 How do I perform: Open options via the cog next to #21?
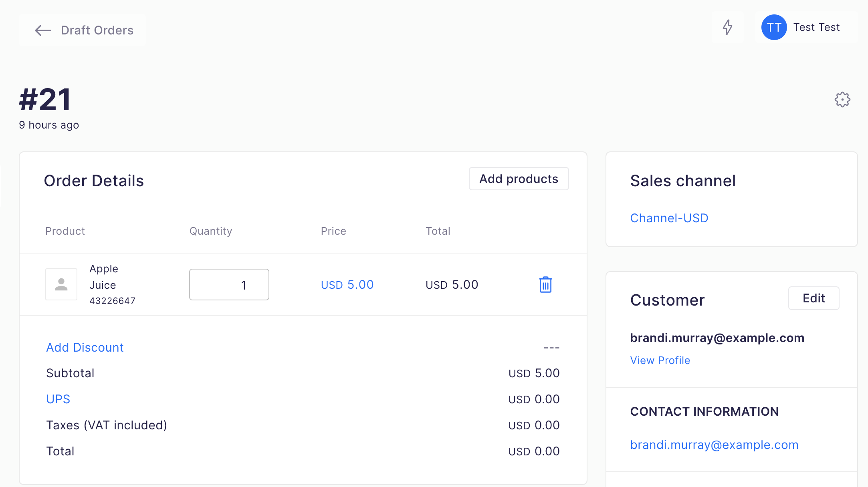842,100
